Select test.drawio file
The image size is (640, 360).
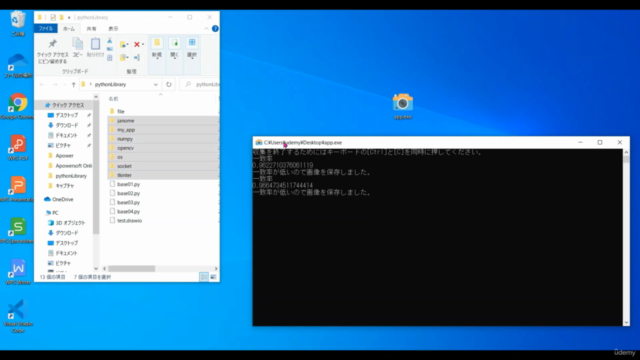(129, 220)
